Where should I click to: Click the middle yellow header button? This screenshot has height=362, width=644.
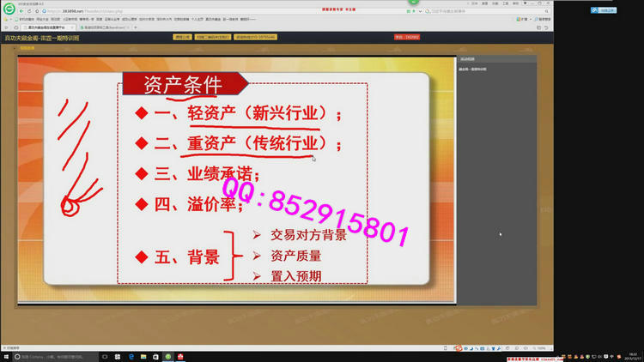(212, 38)
